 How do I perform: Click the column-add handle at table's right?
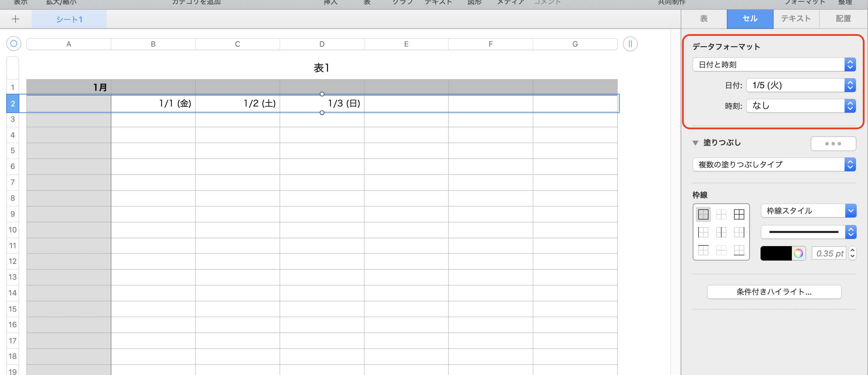coord(630,44)
